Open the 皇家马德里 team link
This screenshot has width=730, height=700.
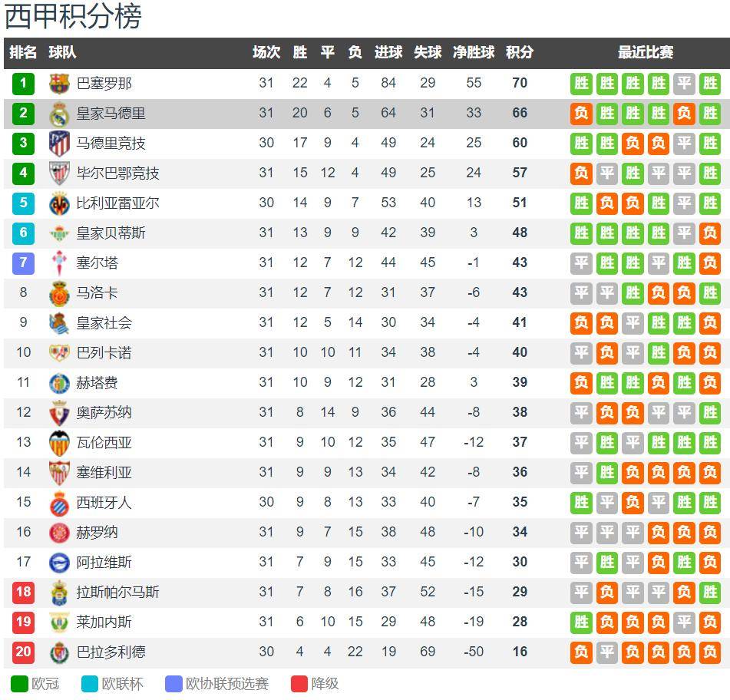pyautogui.click(x=111, y=114)
